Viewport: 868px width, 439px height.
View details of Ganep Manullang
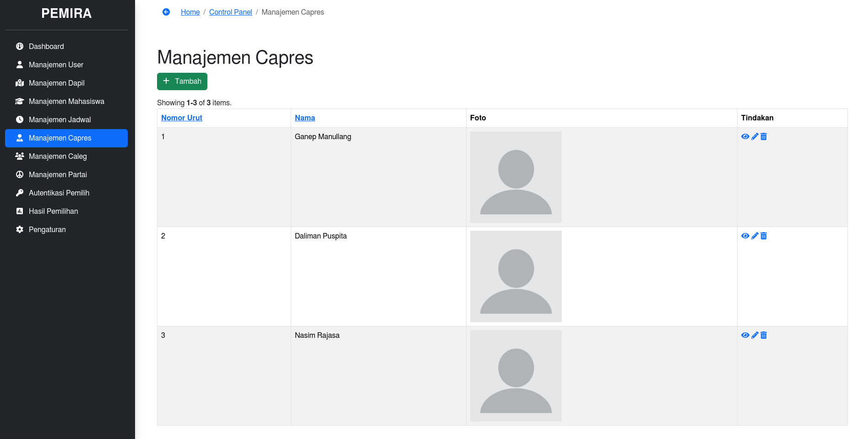pos(745,136)
